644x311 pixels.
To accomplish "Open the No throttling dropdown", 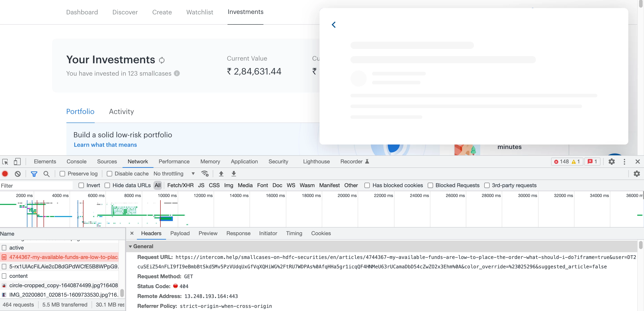I will [x=174, y=174].
